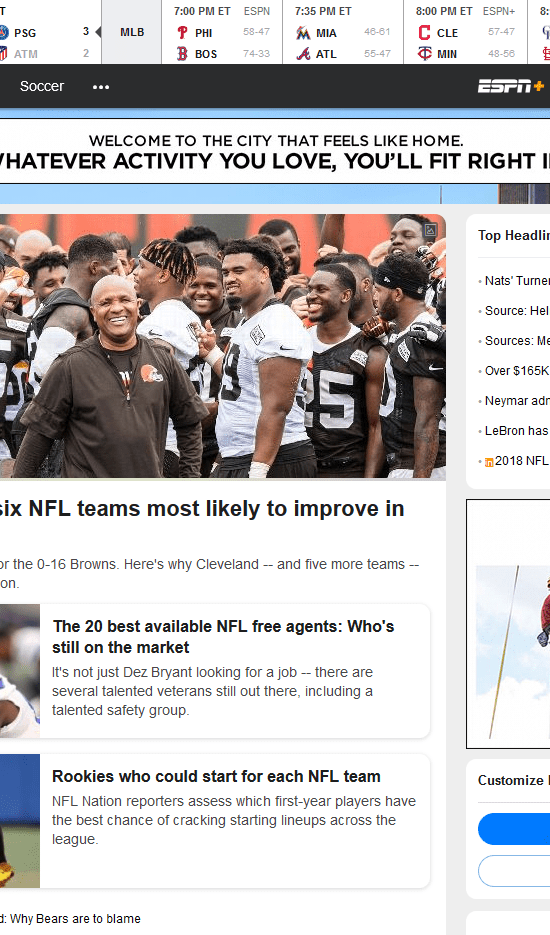This screenshot has width=550, height=935.
Task: Click the Minnesota Twins logo
Action: point(424,54)
